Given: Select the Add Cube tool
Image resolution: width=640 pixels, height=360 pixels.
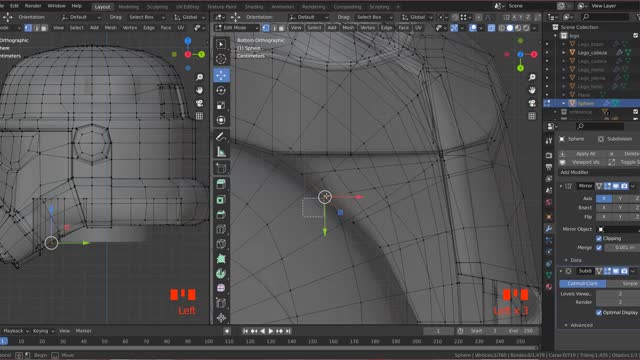Looking at the screenshot, I should click(x=221, y=168).
